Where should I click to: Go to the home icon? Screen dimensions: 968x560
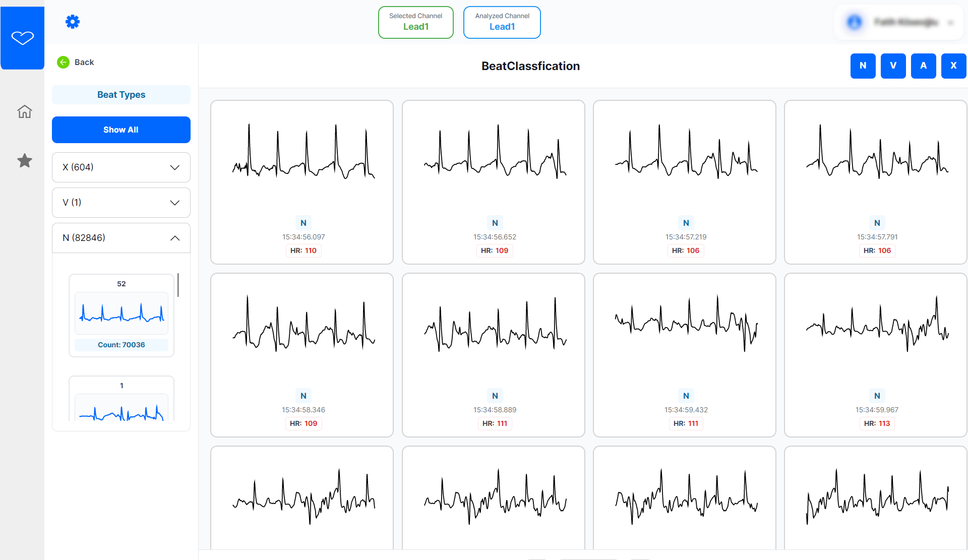coord(24,111)
